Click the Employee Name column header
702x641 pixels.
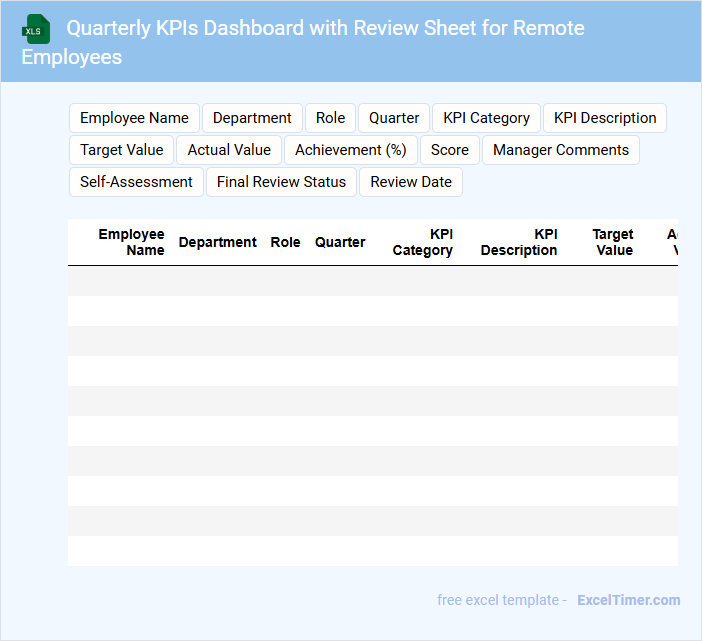pos(131,242)
